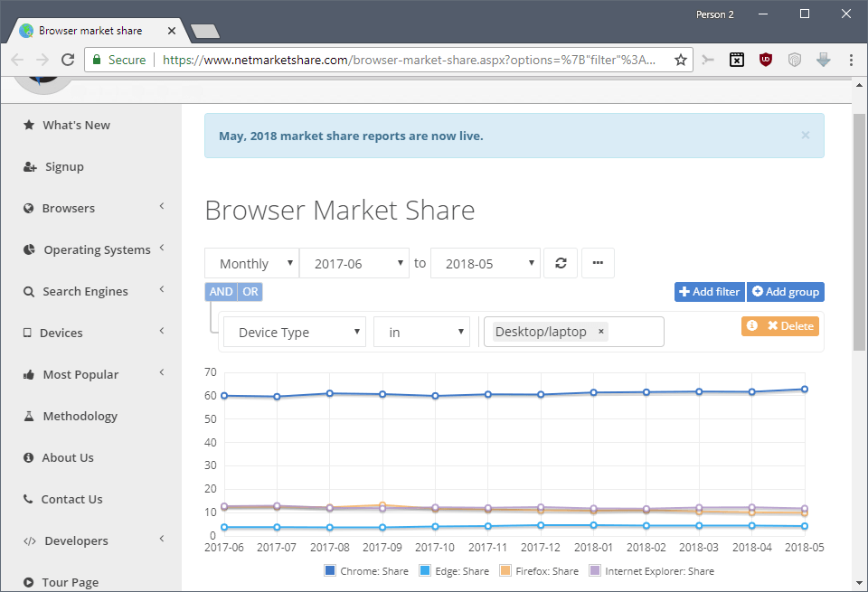Open Chrome's three-dot menu
The image size is (868, 592).
pyautogui.click(x=851, y=60)
